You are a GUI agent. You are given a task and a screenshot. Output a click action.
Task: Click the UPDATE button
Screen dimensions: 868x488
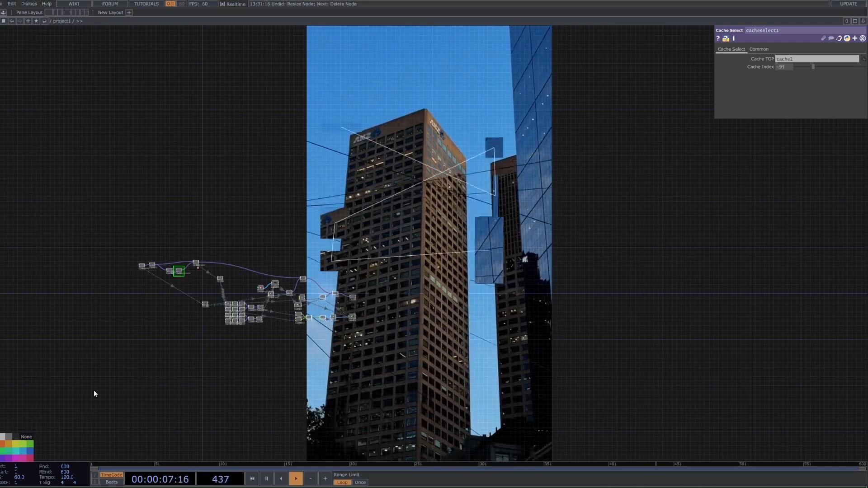coord(849,4)
